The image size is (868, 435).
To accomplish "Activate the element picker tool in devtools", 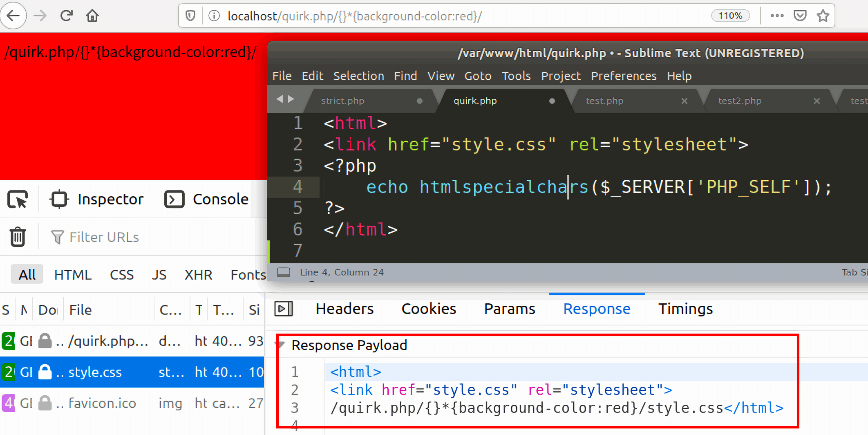I will point(18,199).
